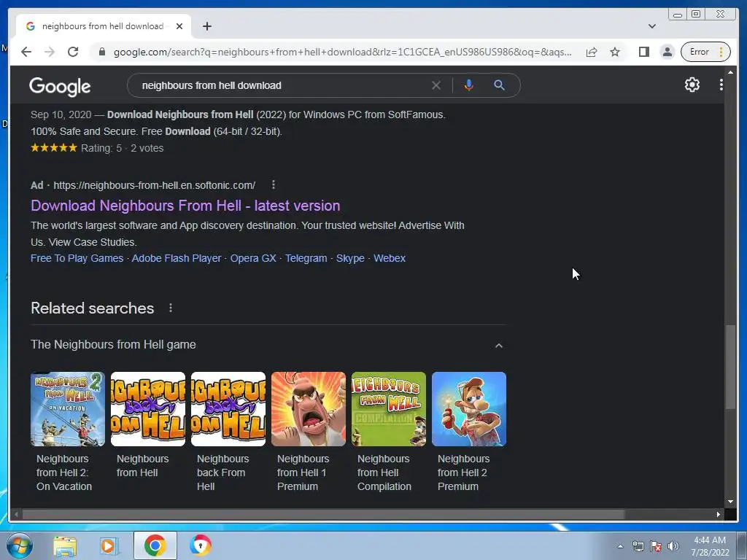The height and width of the screenshot is (560, 747).
Task: Start voice search with microphone
Action: click(x=468, y=85)
